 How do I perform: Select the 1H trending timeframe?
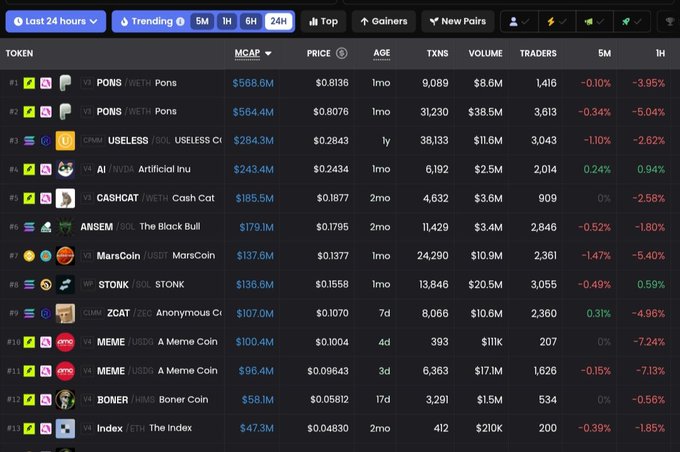pos(227,21)
